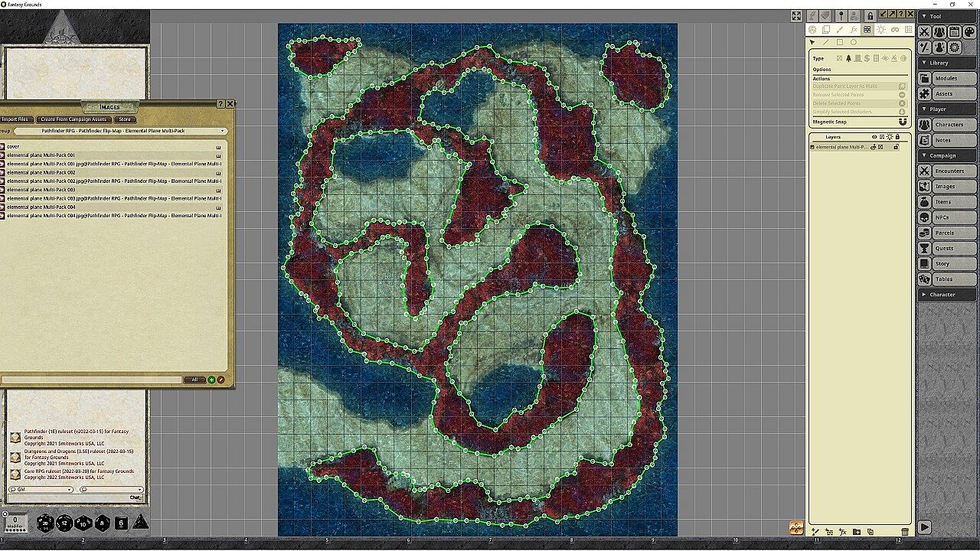Click the Assets puzzle-piece icon
The image size is (980, 551).
point(924,93)
